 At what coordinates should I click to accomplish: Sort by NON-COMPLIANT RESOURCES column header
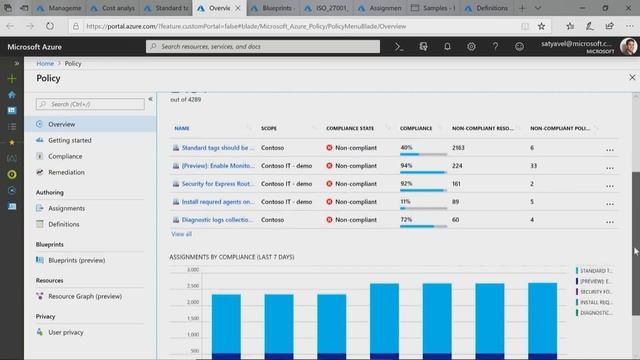pos(482,128)
